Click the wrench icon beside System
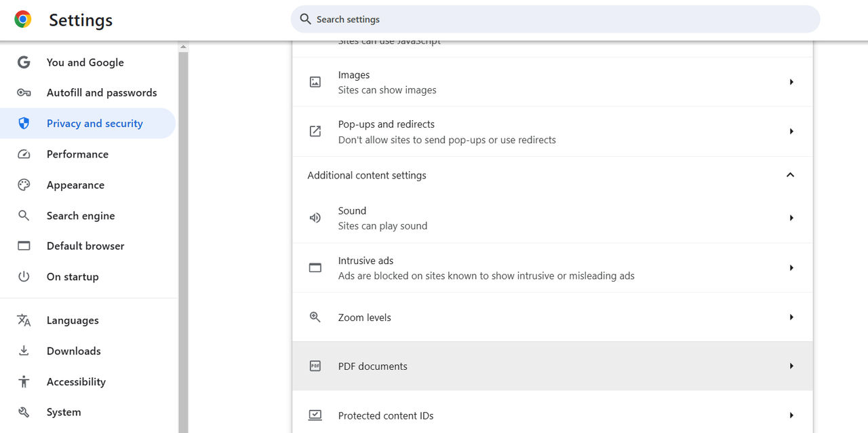The width and height of the screenshot is (868, 433). pyautogui.click(x=24, y=412)
